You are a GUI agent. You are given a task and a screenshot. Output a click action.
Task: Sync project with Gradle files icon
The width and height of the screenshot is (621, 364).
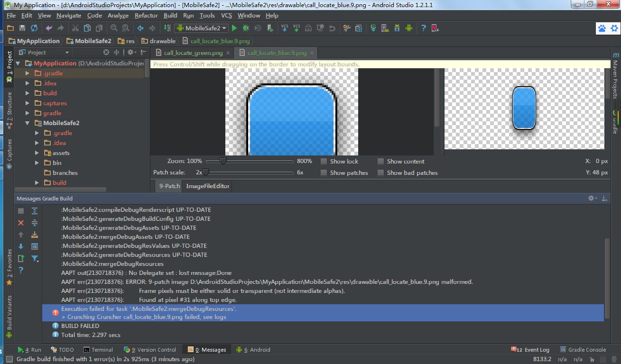373,28
